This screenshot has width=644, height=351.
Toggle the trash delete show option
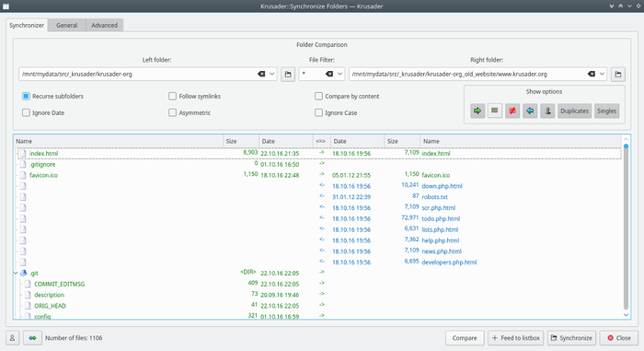point(547,111)
